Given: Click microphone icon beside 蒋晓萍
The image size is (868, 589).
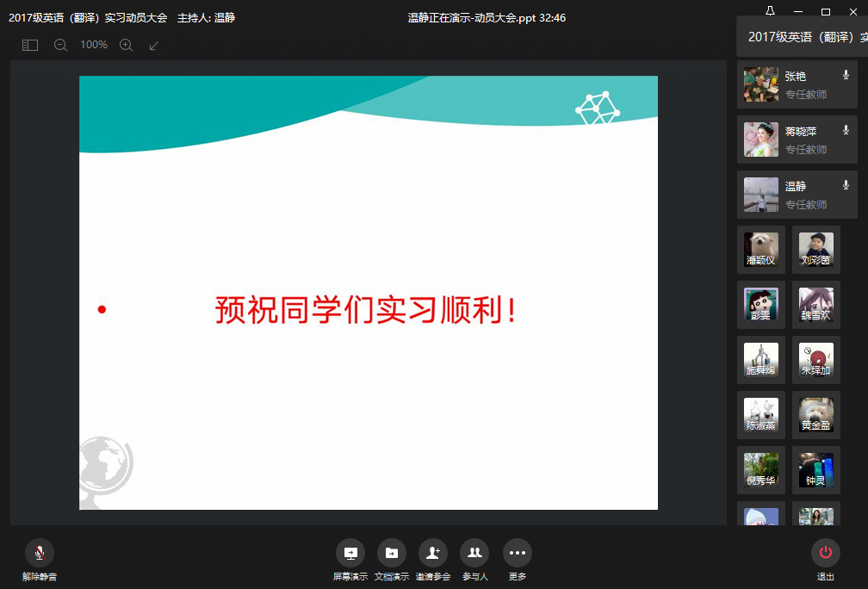Looking at the screenshot, I should point(846,131).
